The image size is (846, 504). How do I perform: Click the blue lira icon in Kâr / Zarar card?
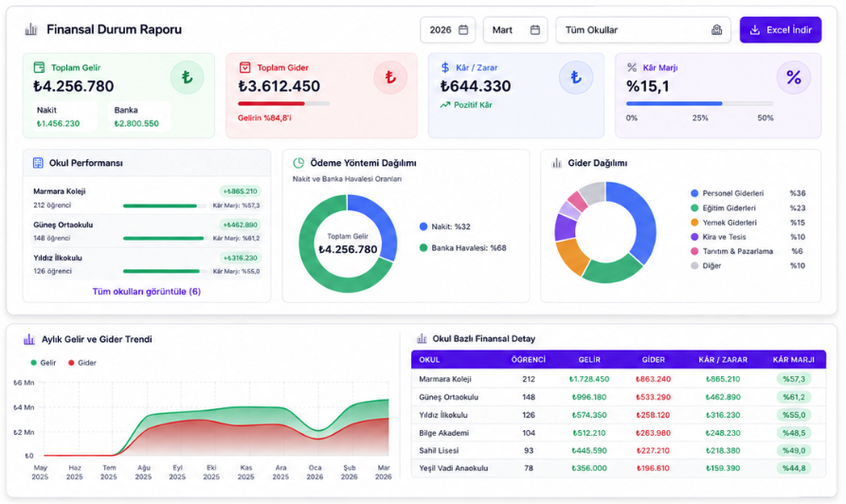click(x=576, y=77)
